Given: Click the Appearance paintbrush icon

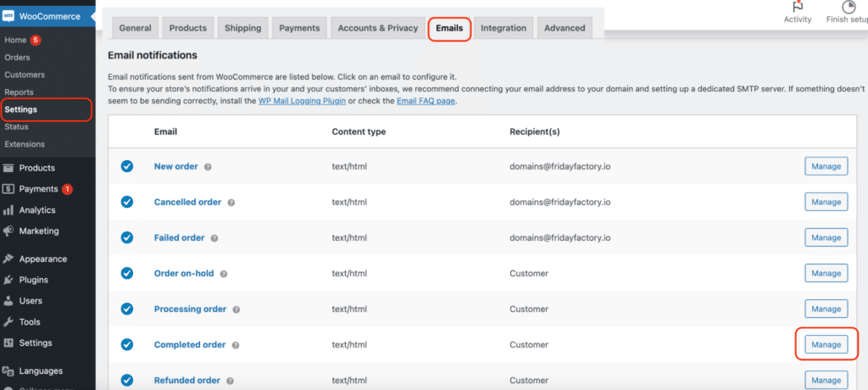Looking at the screenshot, I should [8, 259].
